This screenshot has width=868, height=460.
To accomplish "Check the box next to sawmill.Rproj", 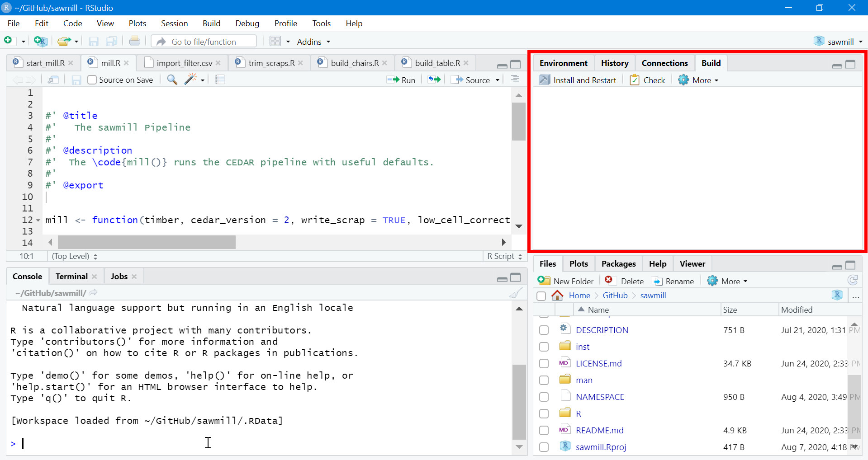I will [544, 447].
